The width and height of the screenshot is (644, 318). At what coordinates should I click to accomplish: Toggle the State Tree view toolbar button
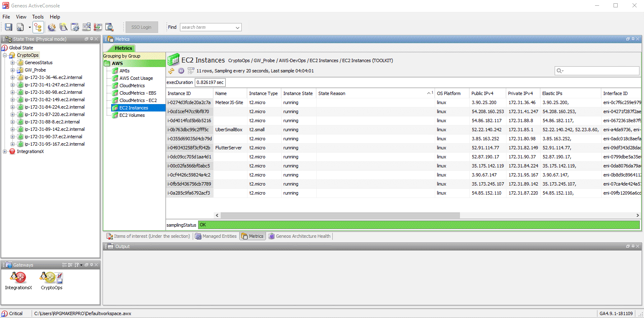(38, 27)
